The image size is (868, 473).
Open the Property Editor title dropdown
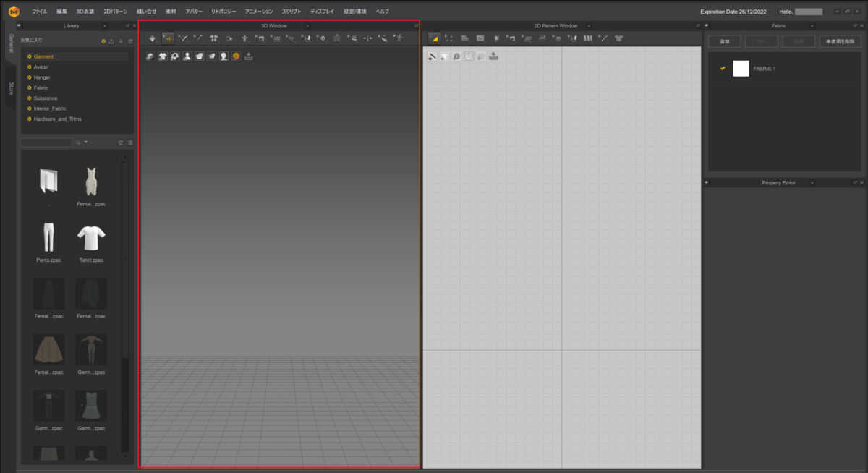tap(811, 183)
